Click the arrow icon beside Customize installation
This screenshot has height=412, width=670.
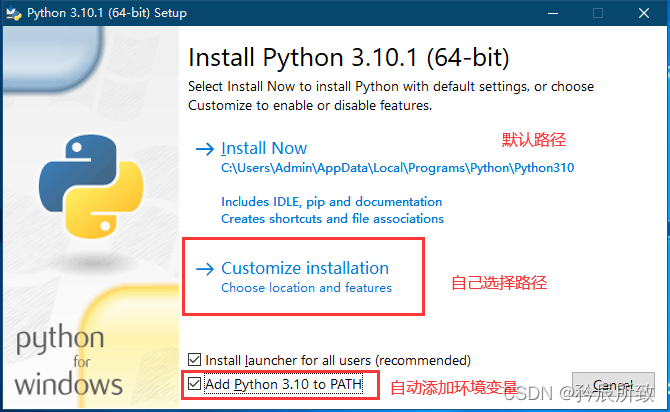205,269
